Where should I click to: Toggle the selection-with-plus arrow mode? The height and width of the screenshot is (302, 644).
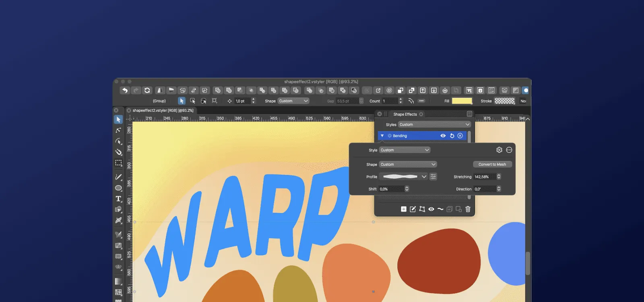[192, 101]
